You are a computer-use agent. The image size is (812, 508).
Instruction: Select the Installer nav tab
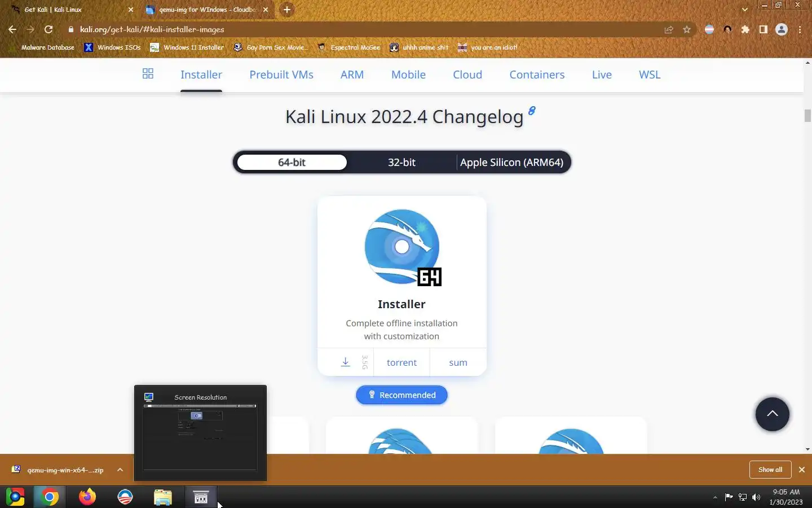(x=201, y=75)
